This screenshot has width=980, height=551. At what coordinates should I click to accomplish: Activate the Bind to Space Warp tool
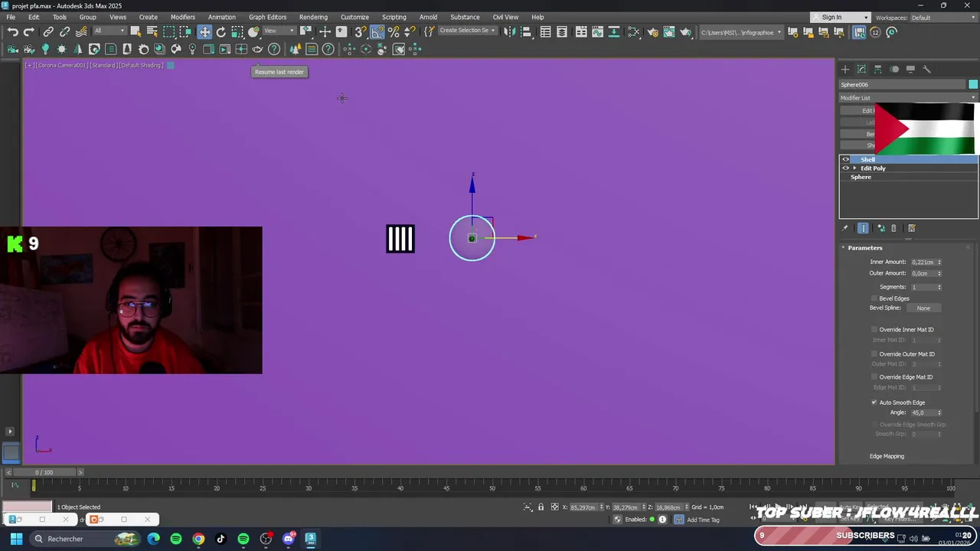[81, 32]
